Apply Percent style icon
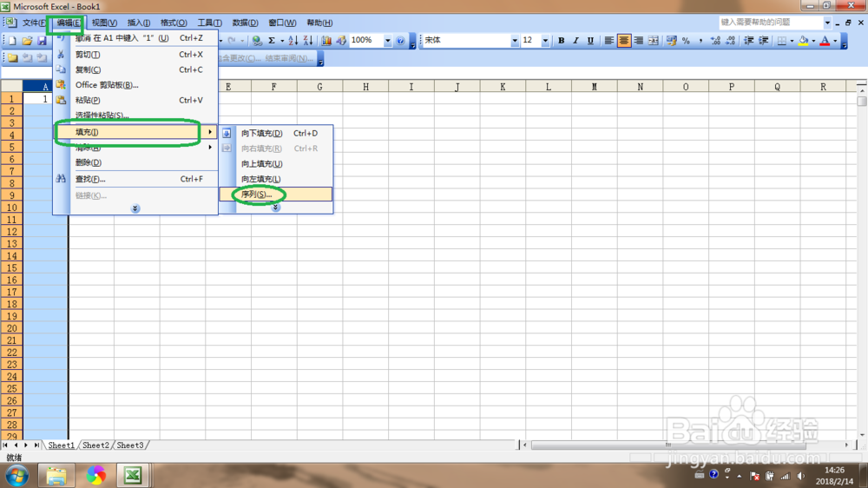868x488 pixels. click(686, 41)
